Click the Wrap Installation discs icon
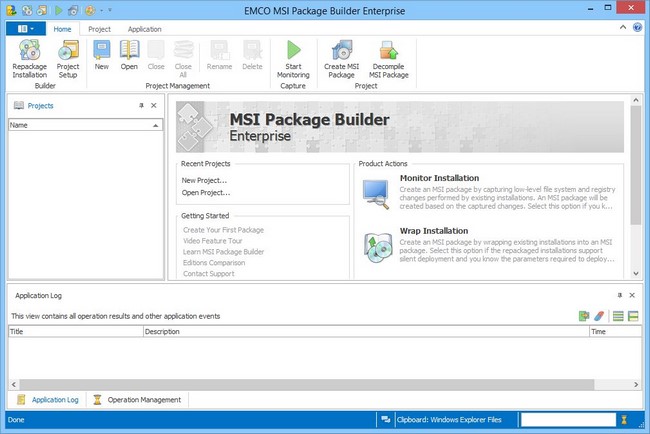 tap(378, 247)
